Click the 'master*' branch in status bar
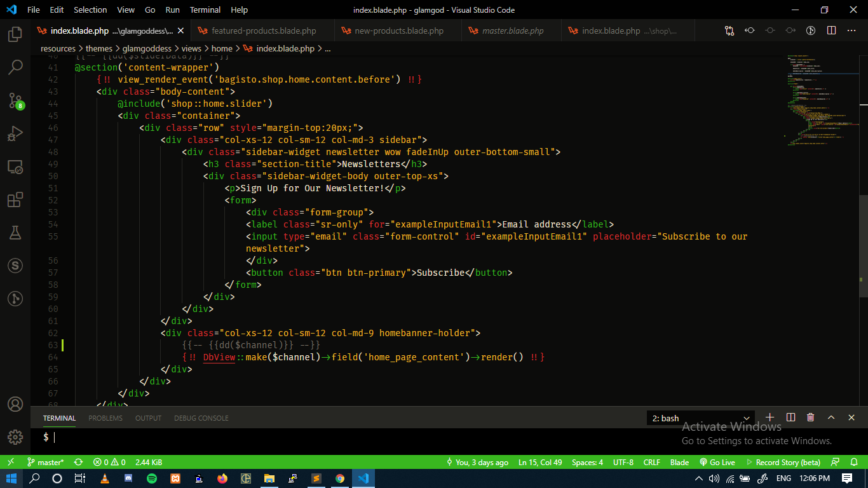Viewport: 868px width, 488px height. pyautogui.click(x=45, y=462)
